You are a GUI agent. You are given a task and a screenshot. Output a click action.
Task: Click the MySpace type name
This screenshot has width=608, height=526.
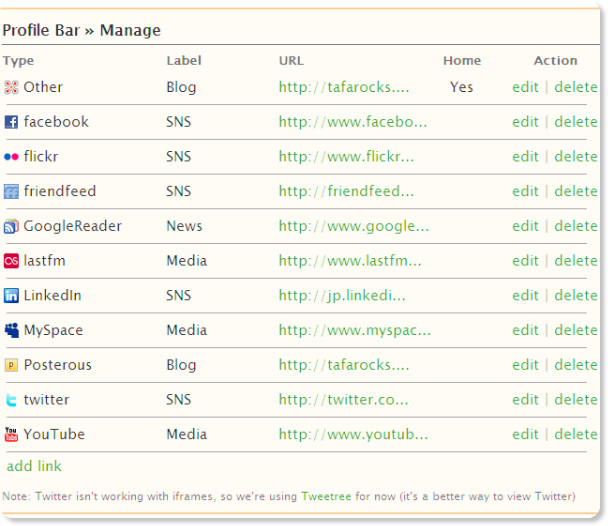coord(53,331)
